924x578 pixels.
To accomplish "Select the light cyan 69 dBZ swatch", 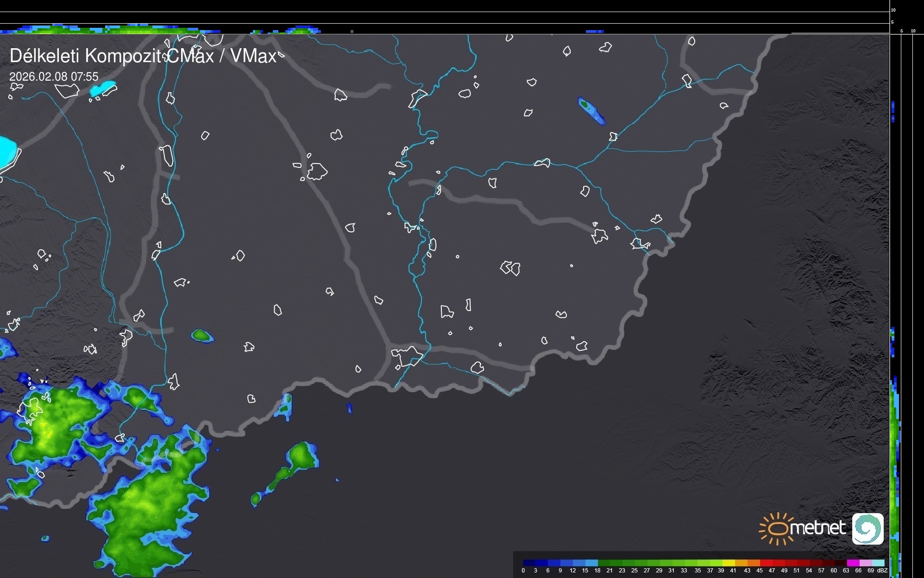I will (878, 563).
